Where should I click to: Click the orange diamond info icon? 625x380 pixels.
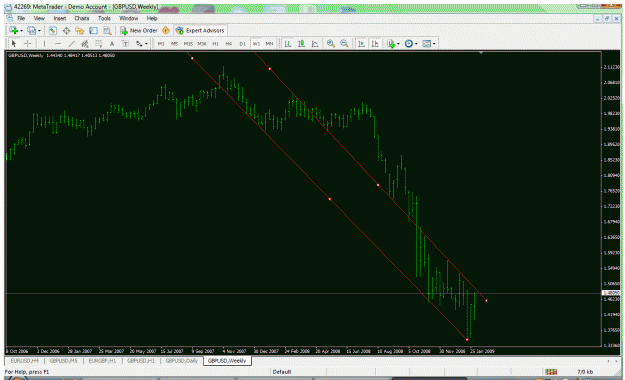tap(166, 31)
